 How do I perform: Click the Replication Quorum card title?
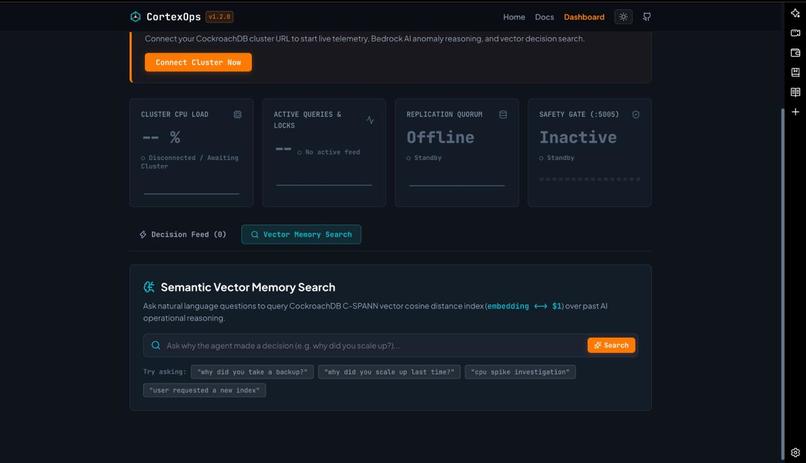[x=444, y=114]
